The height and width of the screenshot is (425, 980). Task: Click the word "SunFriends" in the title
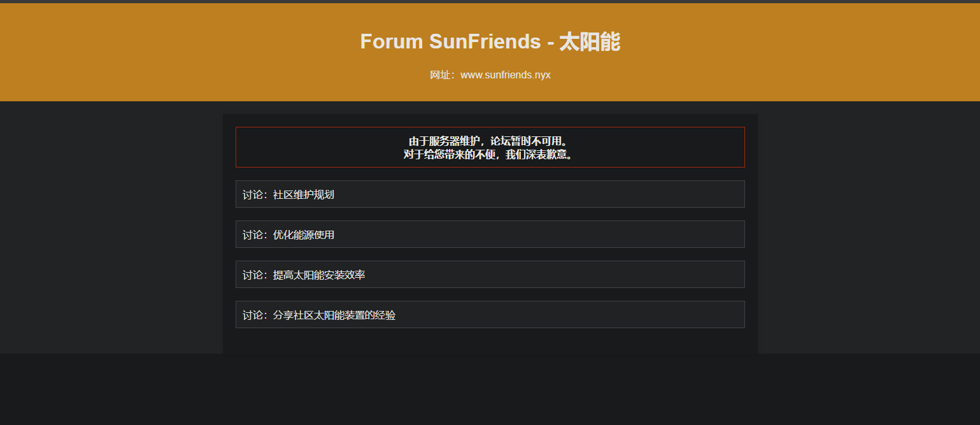pos(485,42)
